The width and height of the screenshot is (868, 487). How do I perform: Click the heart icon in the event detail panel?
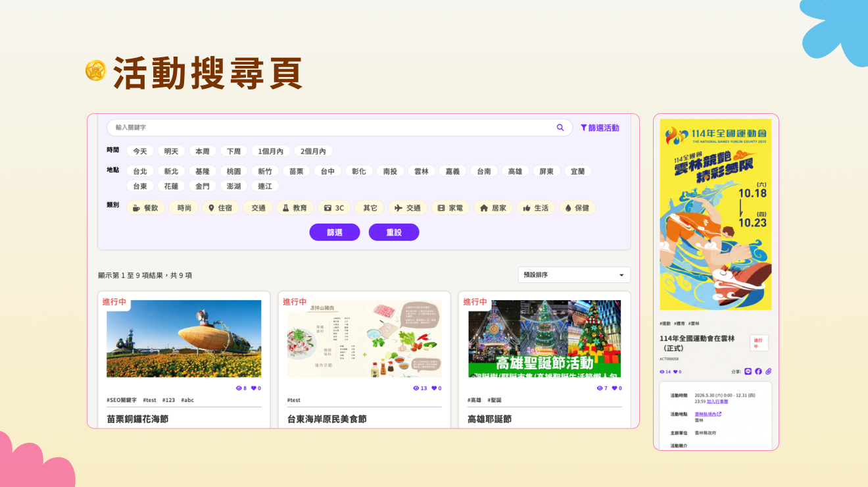675,372
